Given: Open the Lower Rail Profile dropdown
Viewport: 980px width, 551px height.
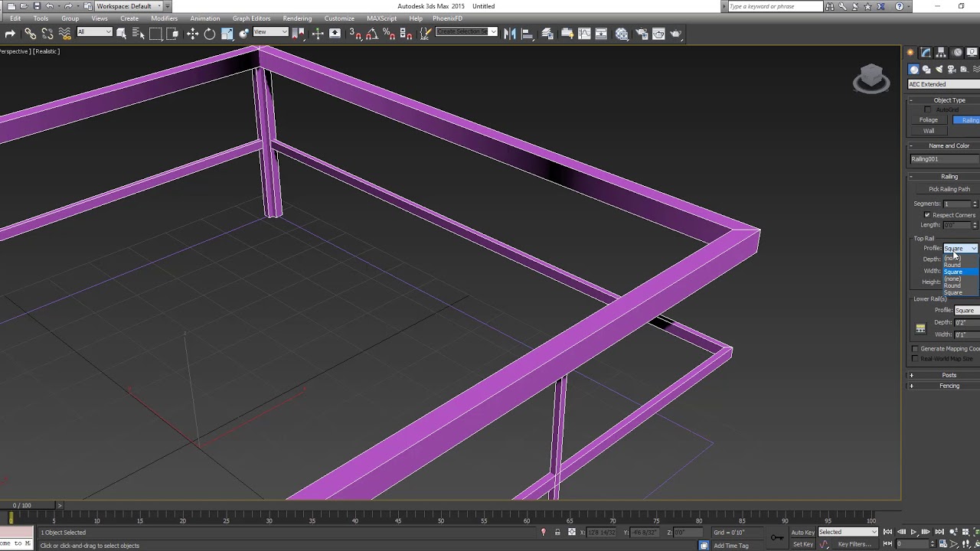Looking at the screenshot, I should tap(967, 310).
